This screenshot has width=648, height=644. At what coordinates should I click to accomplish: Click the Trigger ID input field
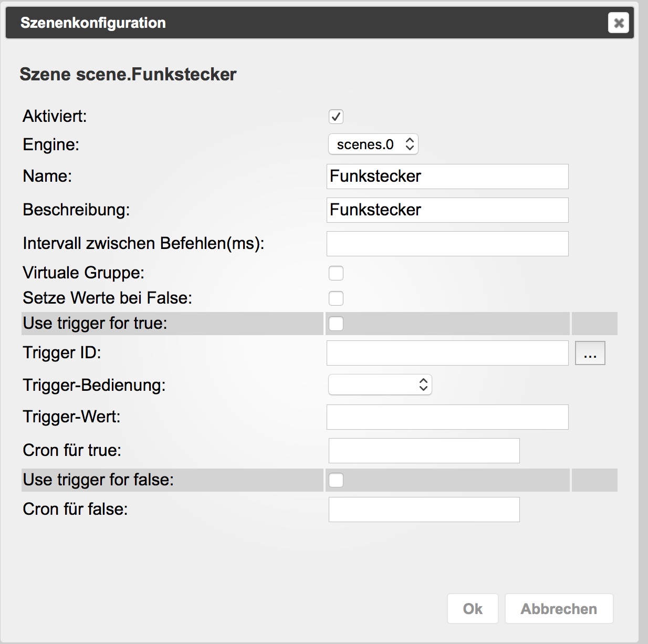[x=447, y=353]
